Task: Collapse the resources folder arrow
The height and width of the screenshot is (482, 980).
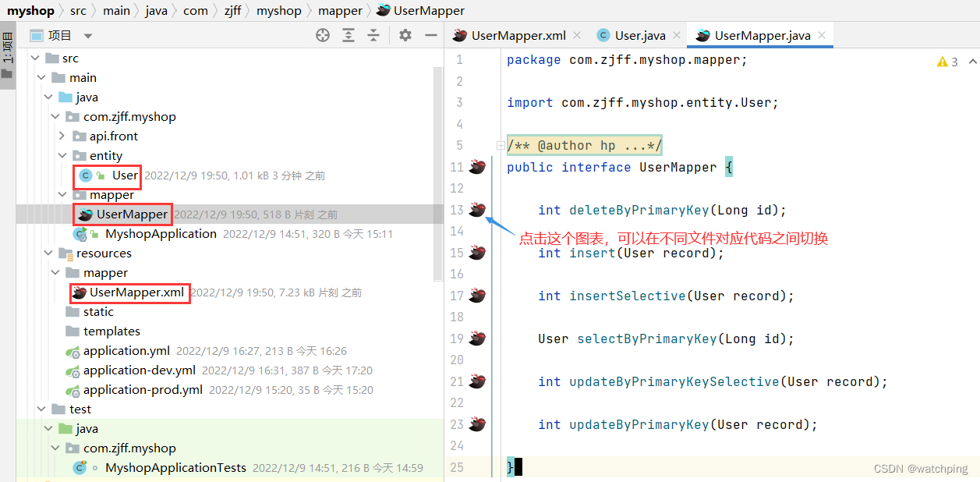Action: tap(48, 253)
